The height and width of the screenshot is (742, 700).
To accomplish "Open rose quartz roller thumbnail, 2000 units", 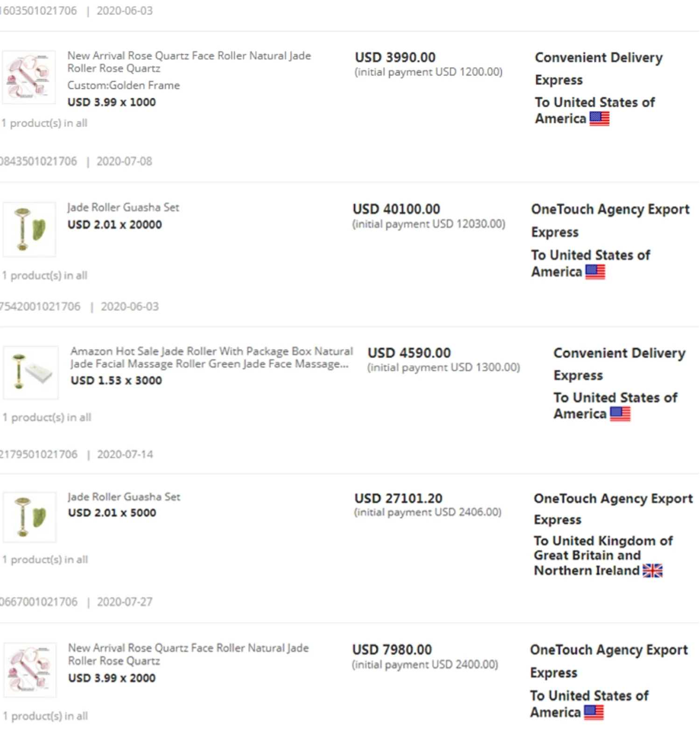I will point(30,670).
